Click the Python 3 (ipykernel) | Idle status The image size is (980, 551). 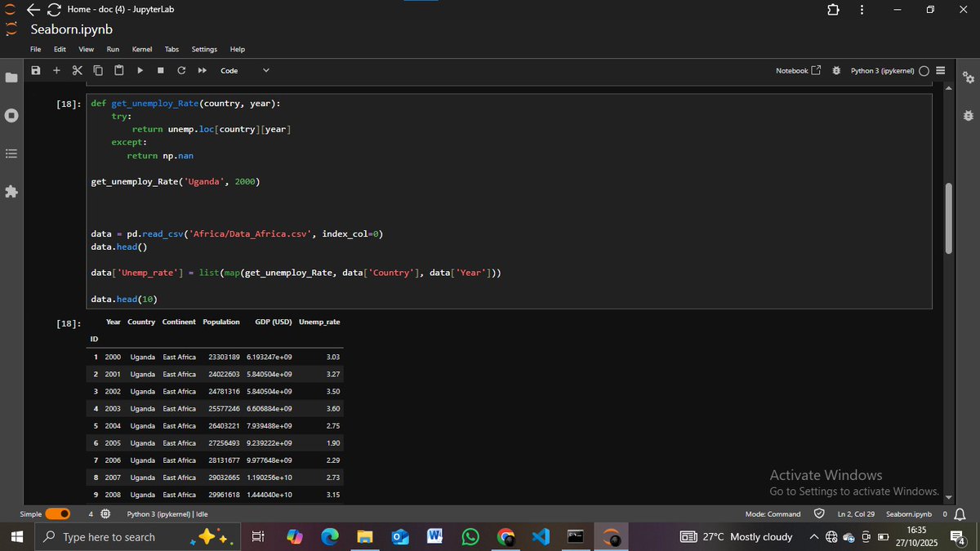click(167, 514)
